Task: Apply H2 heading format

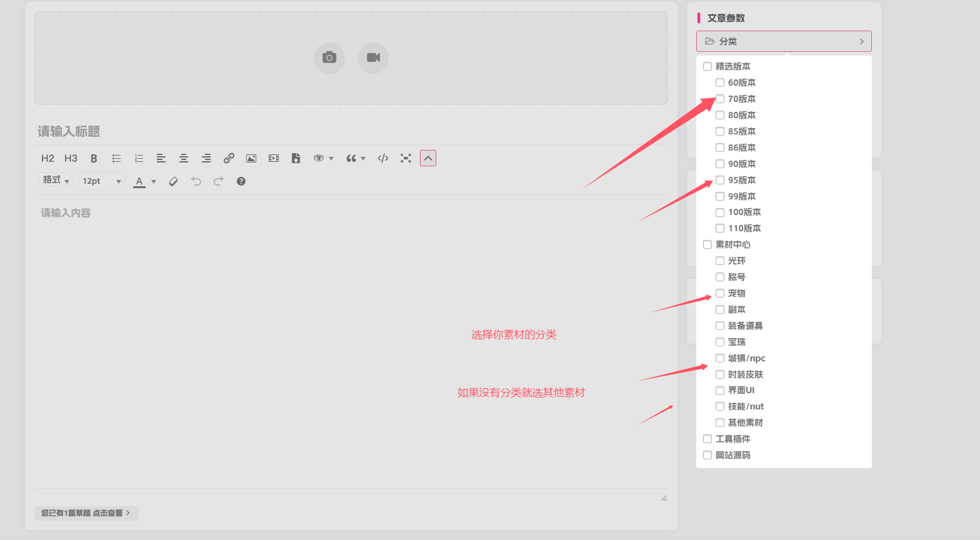Action: pos(47,158)
